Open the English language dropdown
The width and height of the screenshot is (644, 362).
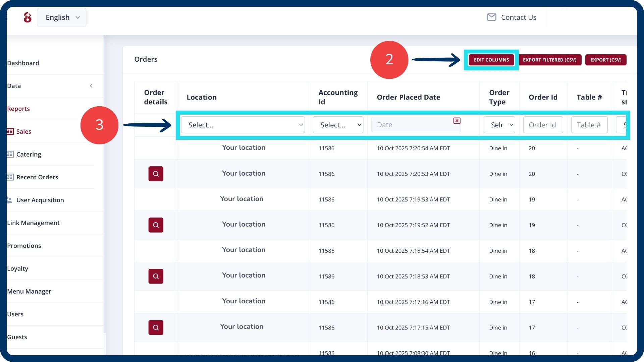62,17
